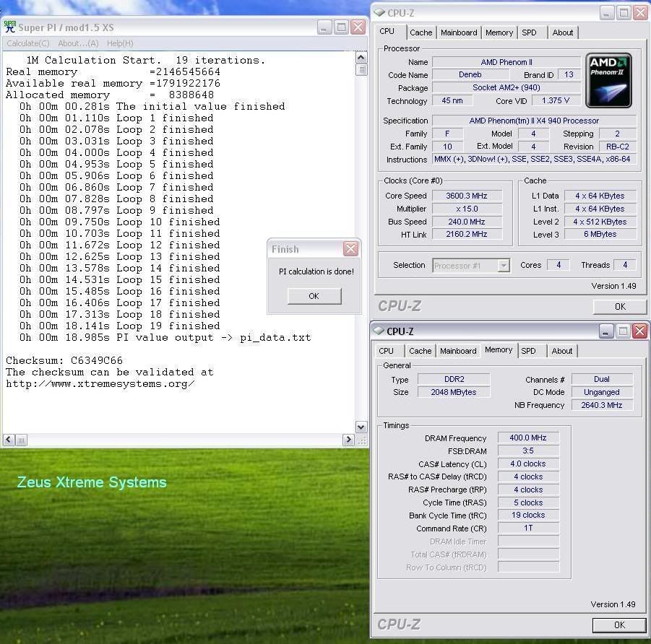Click the memory Size value 2048 MBytes
Screen dimensions: 651x644
pyautogui.click(x=453, y=392)
